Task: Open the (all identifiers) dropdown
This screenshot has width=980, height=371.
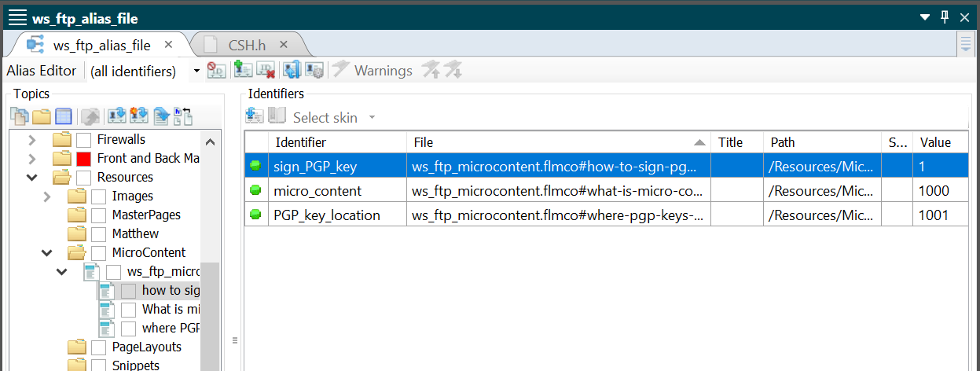Action: click(196, 72)
